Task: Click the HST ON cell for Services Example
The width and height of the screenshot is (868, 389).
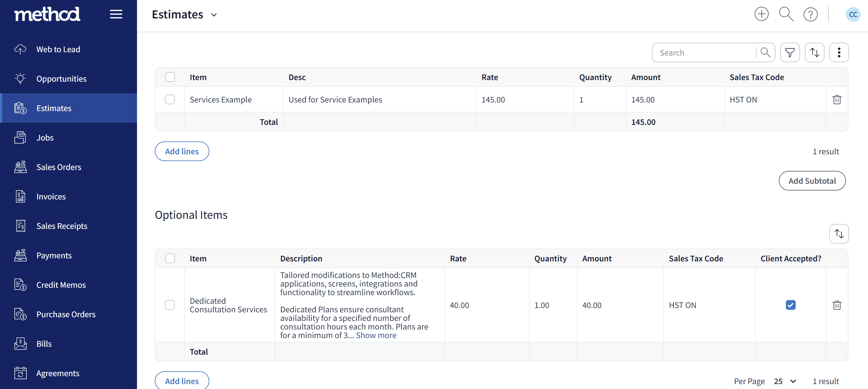Action: click(775, 99)
